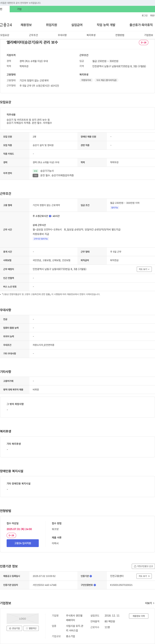Image resolution: width=155 pixels, height=644 pixels.
Task: Click the D-28 badge under 접수 마감일
Action: [11, 536]
